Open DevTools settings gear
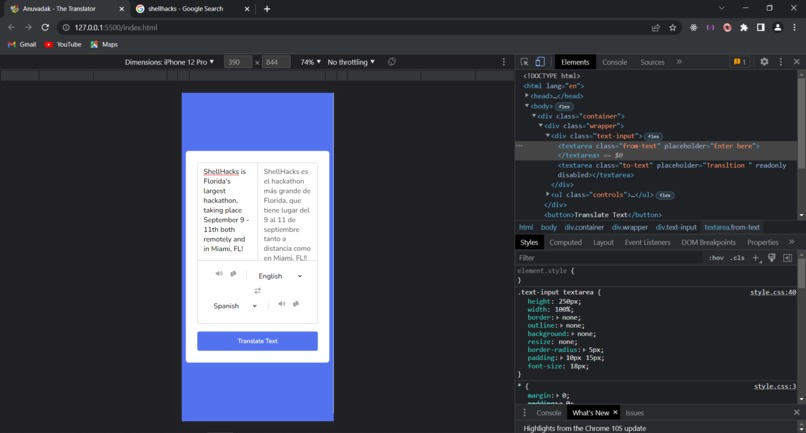Screen dimensions: 806x433 point(764,62)
